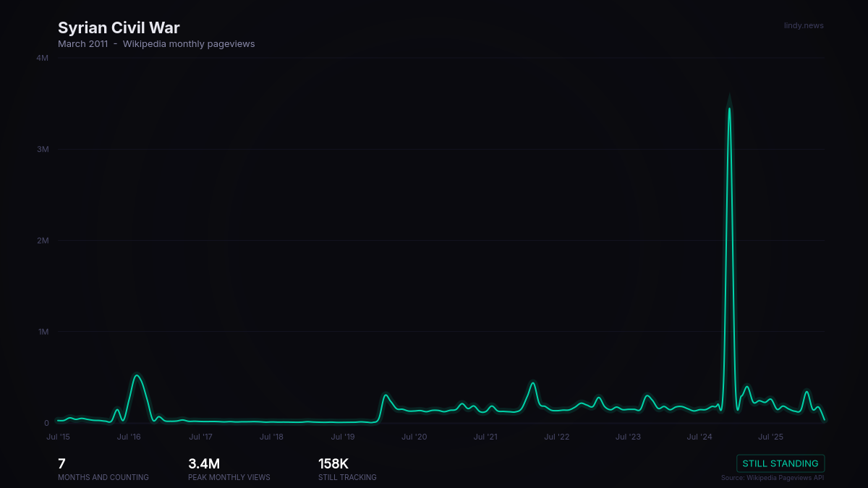
Task: Select the Jul '22 axis label
Action: (557, 437)
